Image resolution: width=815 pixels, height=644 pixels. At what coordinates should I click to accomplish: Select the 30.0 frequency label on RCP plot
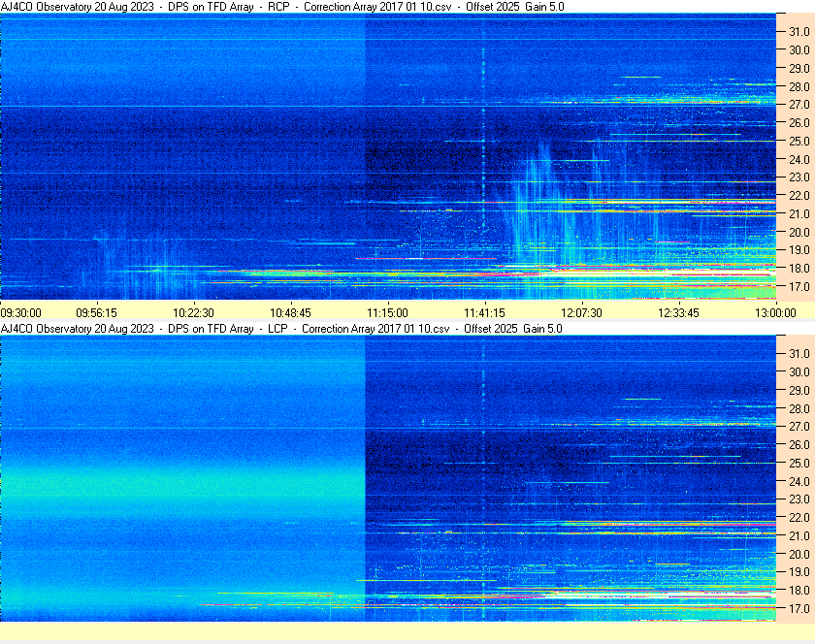(x=799, y=49)
